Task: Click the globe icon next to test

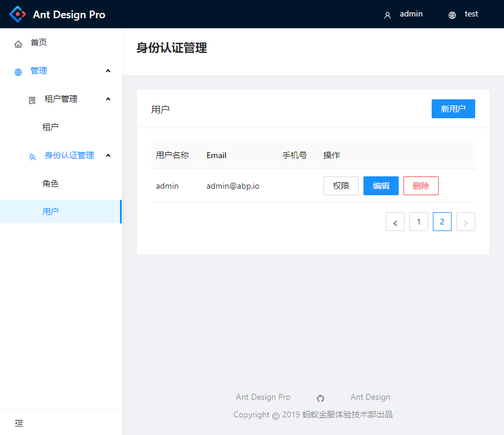Action: pos(452,15)
